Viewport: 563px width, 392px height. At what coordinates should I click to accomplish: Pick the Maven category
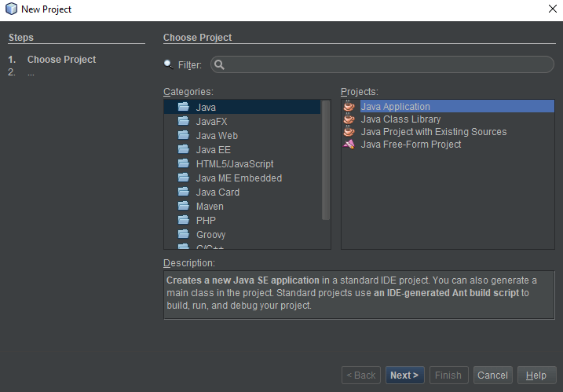point(242,207)
